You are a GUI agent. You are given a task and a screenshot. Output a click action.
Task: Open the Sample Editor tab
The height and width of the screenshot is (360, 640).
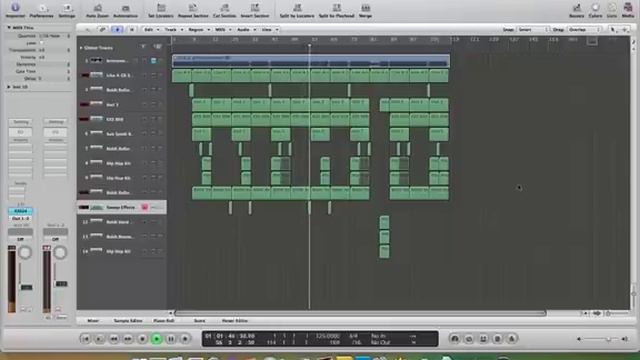pyautogui.click(x=128, y=321)
